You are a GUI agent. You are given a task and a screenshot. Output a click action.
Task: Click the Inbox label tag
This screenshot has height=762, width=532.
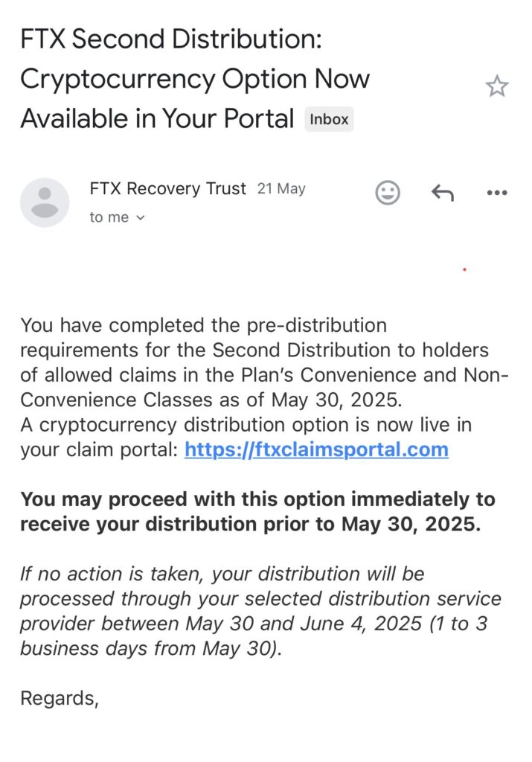point(329,119)
